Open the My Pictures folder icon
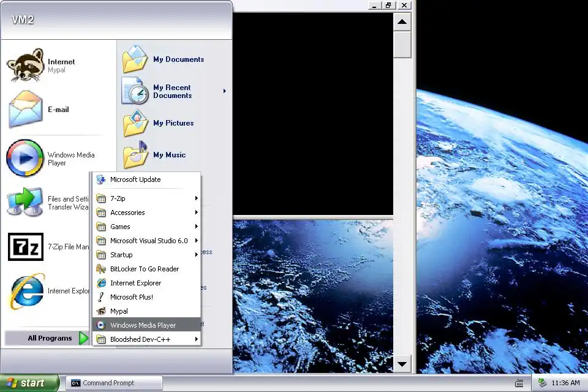The image size is (588, 392). coord(135,123)
